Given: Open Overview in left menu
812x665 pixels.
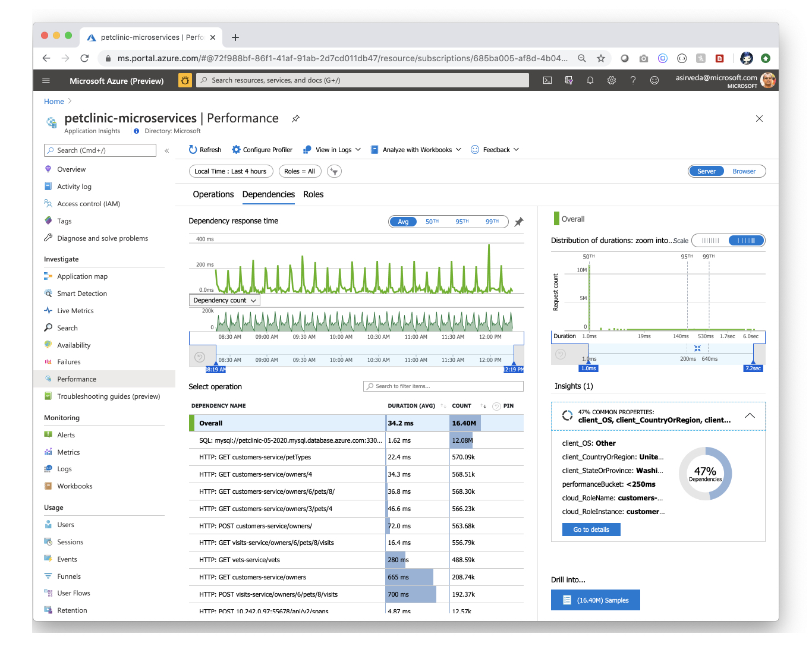Looking at the screenshot, I should [x=71, y=169].
